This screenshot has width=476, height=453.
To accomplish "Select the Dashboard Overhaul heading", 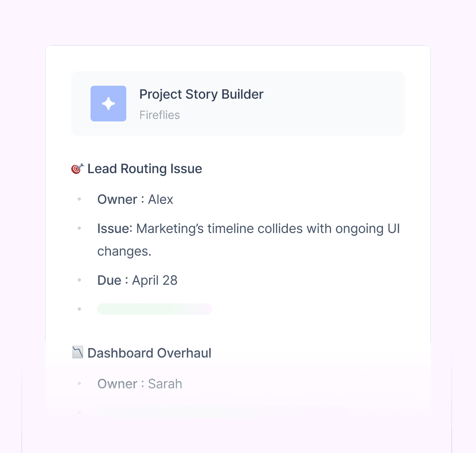I will 149,353.
